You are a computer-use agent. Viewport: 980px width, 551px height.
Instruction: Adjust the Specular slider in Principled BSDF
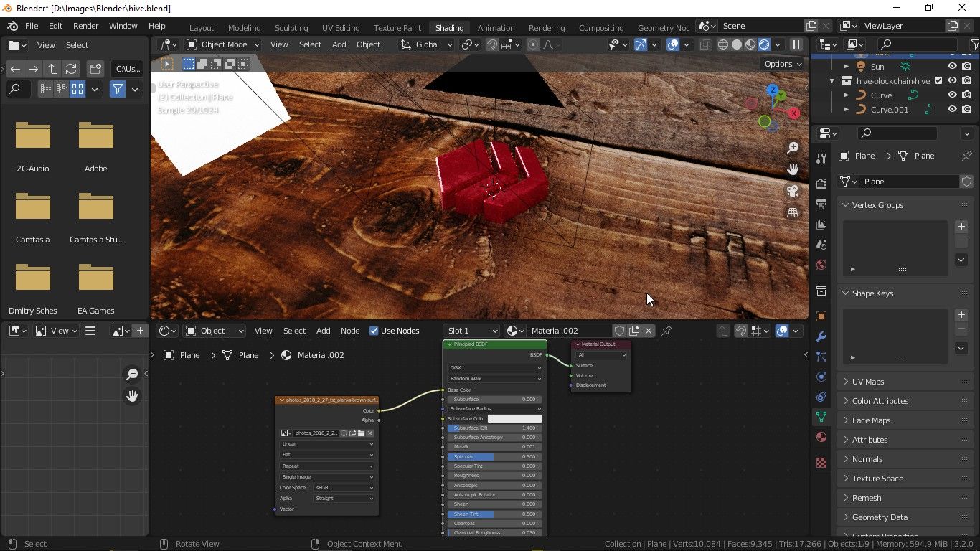point(495,456)
